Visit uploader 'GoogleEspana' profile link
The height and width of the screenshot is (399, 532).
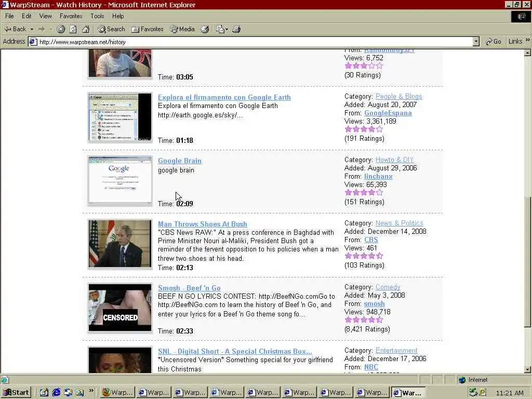click(x=388, y=113)
